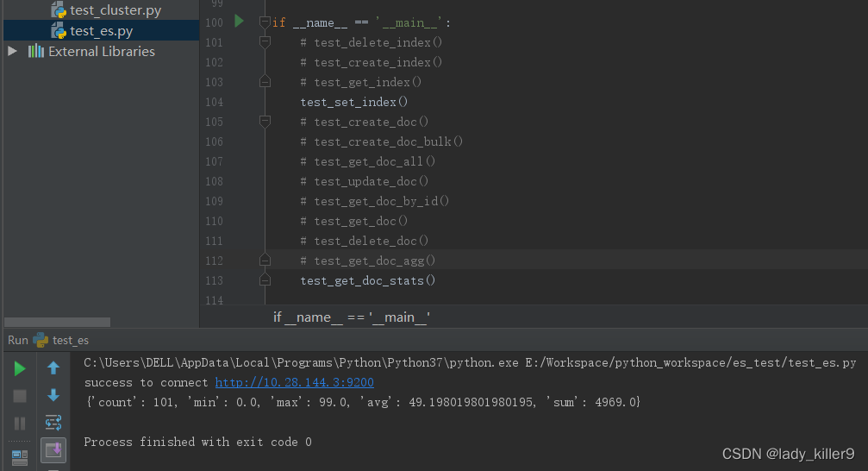Click 'Process finished with exit code 0' text

[197, 443]
